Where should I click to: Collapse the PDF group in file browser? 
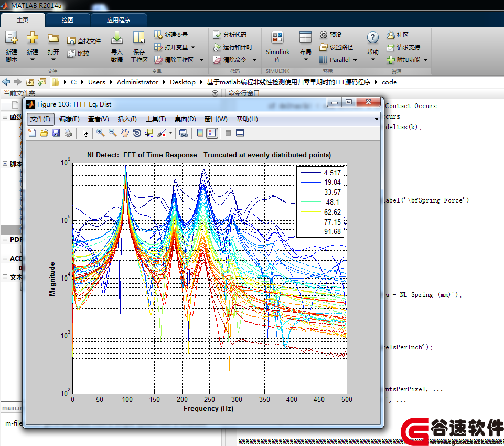[5, 239]
